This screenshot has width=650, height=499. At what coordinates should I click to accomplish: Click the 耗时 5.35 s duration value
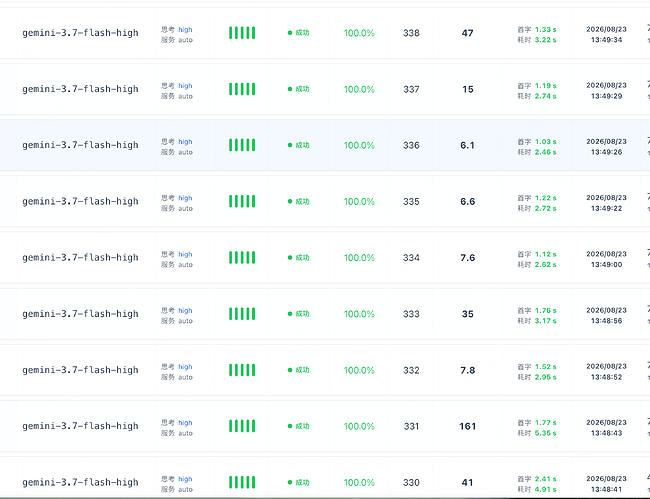[x=537, y=433]
